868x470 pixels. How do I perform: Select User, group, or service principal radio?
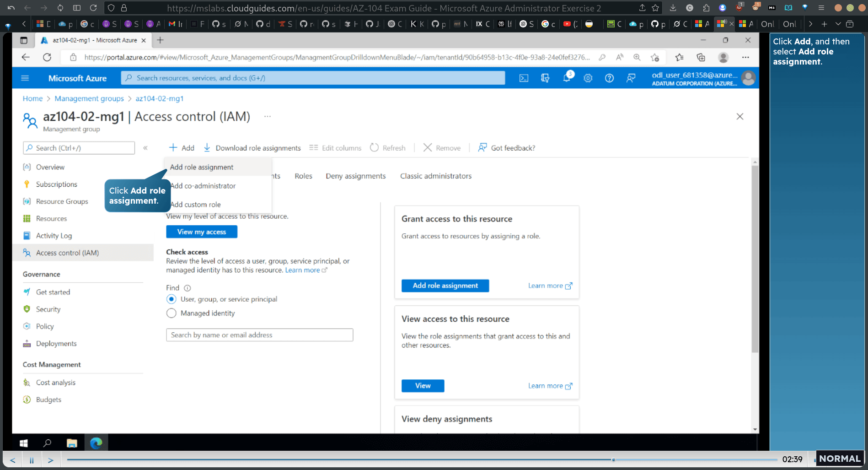171,299
